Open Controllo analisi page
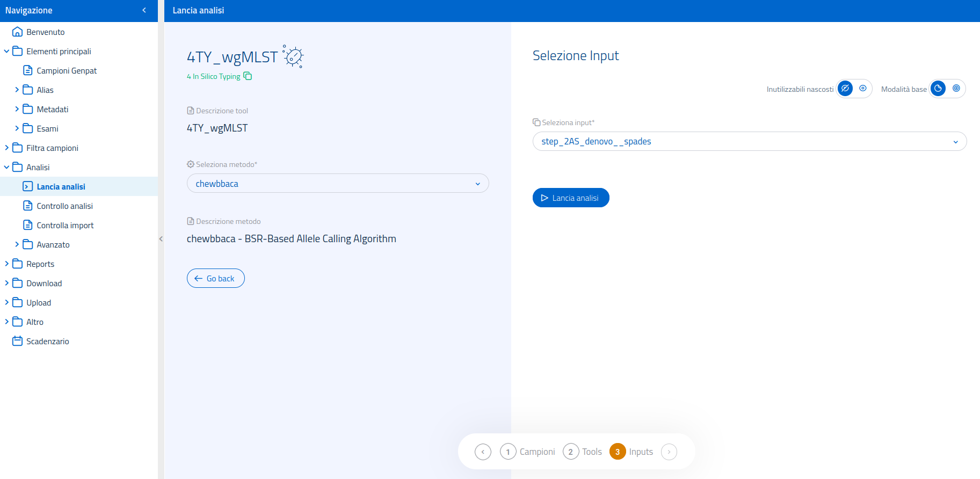This screenshot has height=479, width=980. tap(64, 206)
